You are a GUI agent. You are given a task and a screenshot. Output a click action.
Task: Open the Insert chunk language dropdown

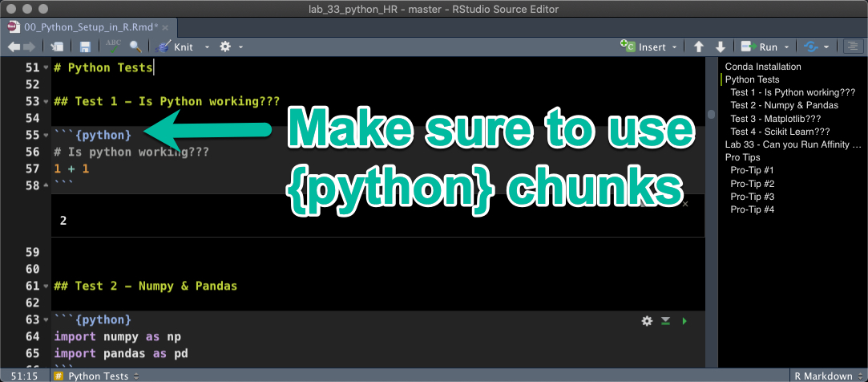click(x=674, y=47)
